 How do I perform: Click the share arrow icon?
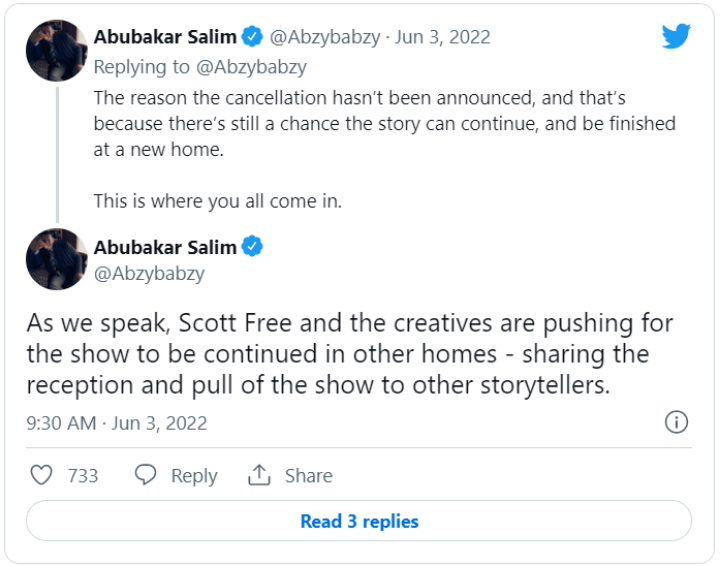[x=260, y=475]
